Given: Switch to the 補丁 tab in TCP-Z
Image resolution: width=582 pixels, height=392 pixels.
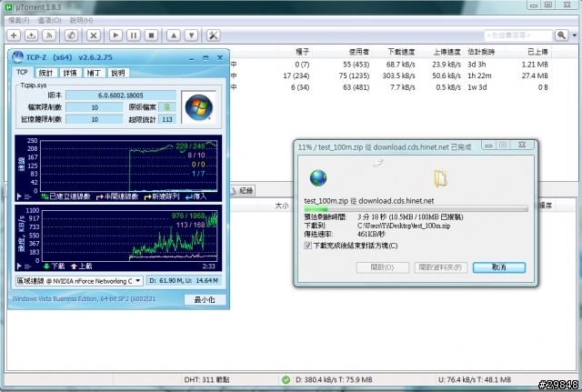Looking at the screenshot, I should pos(94,73).
